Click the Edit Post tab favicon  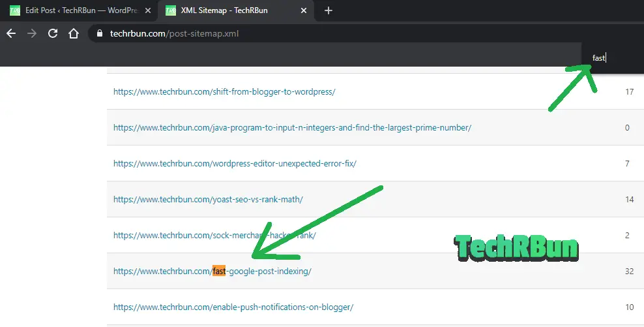(15, 10)
